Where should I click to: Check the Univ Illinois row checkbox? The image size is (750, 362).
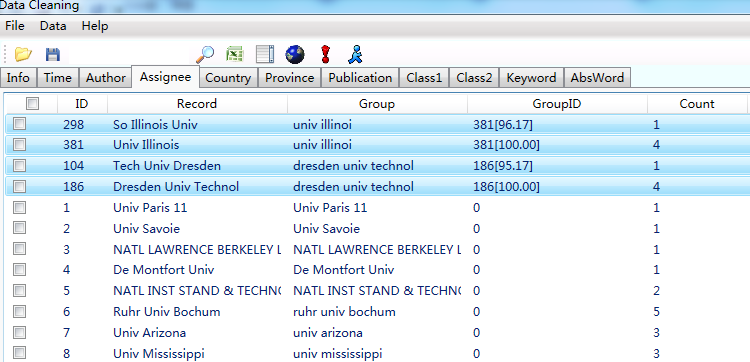20,144
